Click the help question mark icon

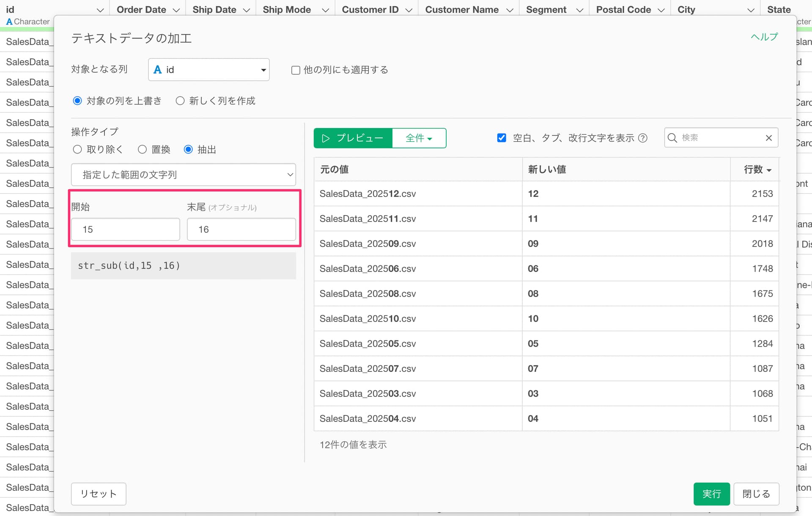643,138
